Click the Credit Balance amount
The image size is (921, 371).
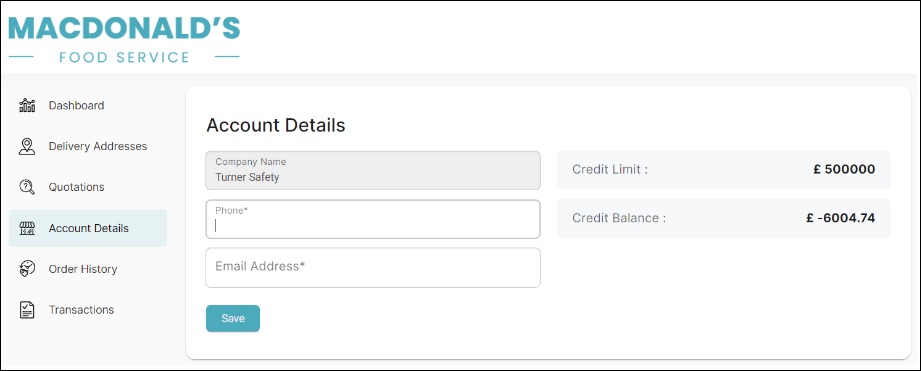pos(841,218)
